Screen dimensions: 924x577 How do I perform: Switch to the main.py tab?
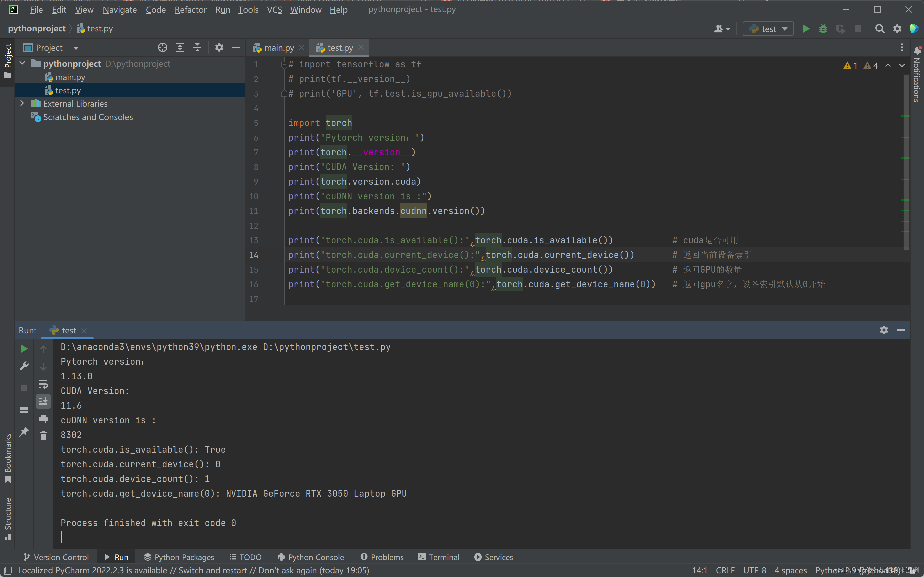(278, 47)
